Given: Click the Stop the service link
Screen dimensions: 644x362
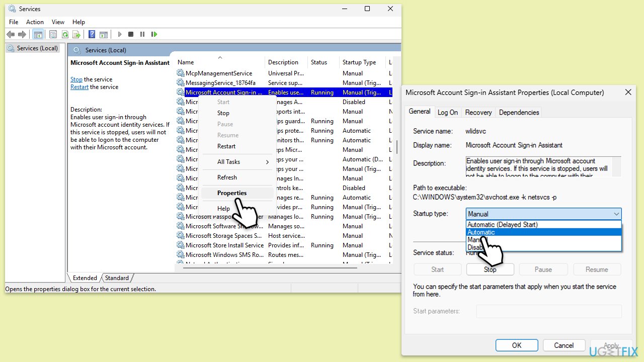Looking at the screenshot, I should (x=76, y=79).
